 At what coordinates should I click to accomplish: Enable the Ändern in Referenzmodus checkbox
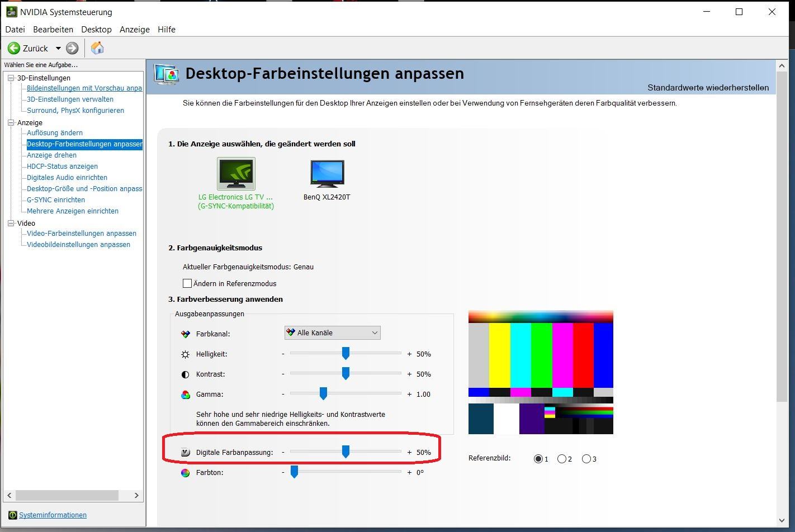pos(187,283)
